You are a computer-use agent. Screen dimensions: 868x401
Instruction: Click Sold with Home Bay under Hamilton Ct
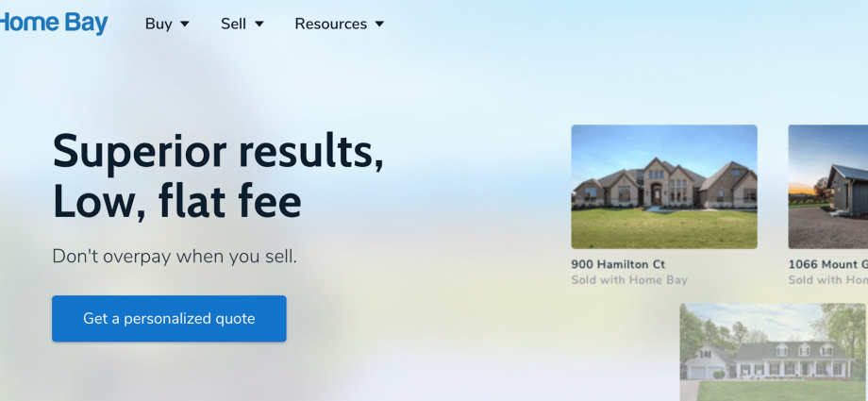(x=629, y=279)
